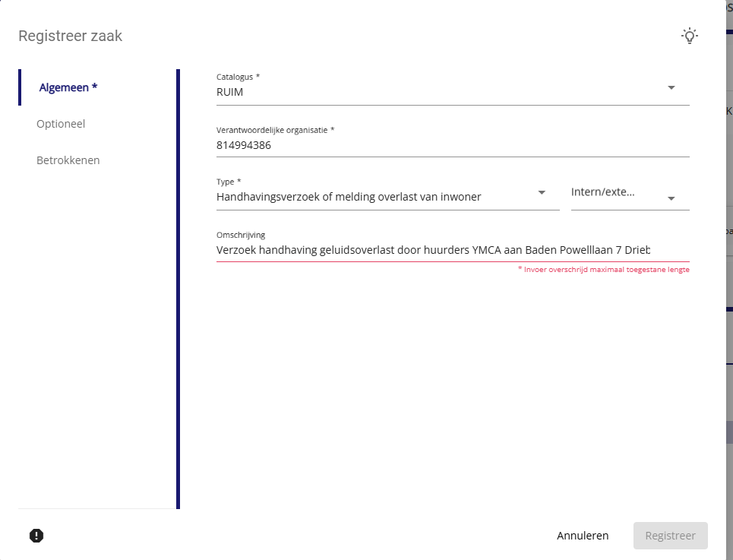Click the Handhavingsverzoek type value
Image resolution: width=733 pixels, height=560 pixels.
[x=349, y=198]
